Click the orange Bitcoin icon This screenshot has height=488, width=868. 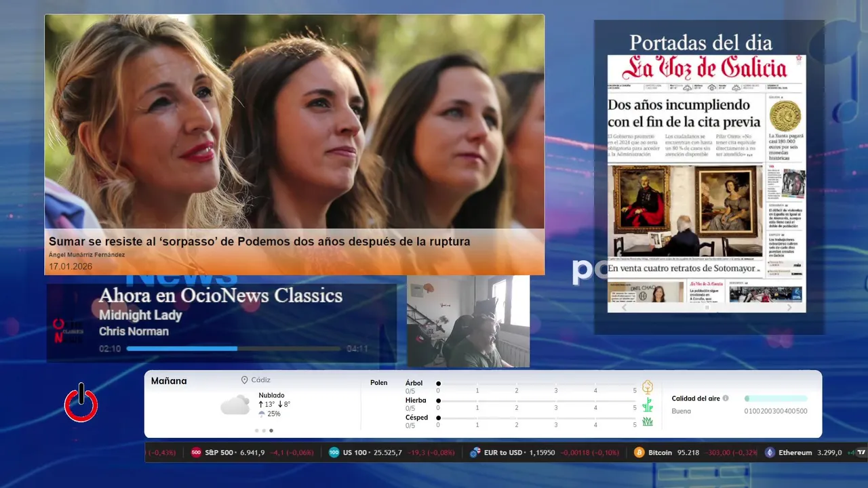click(x=639, y=452)
